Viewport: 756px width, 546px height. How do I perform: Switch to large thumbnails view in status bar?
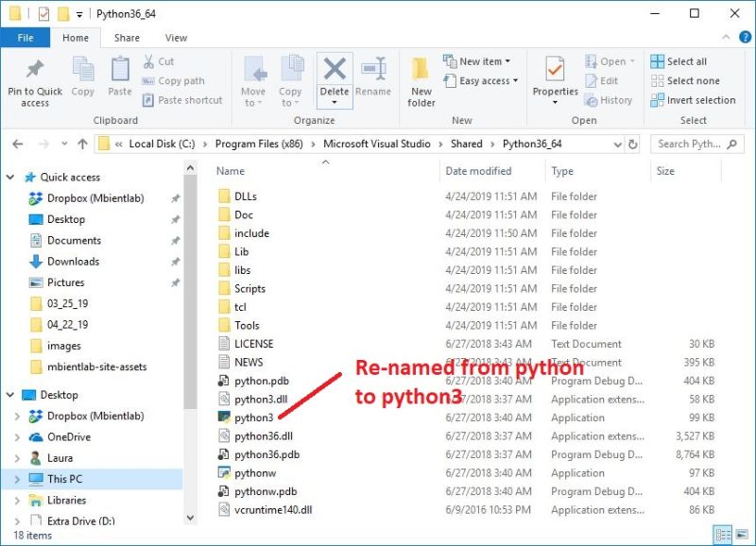tap(742, 535)
